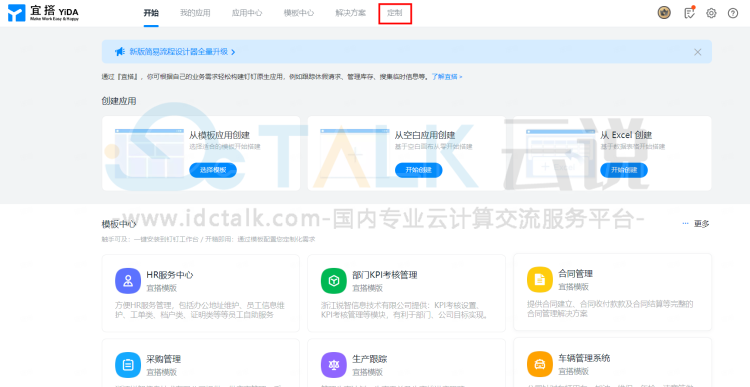The width and height of the screenshot is (750, 387).
Task: Click the 模板中心 section heading
Action: 119,224
